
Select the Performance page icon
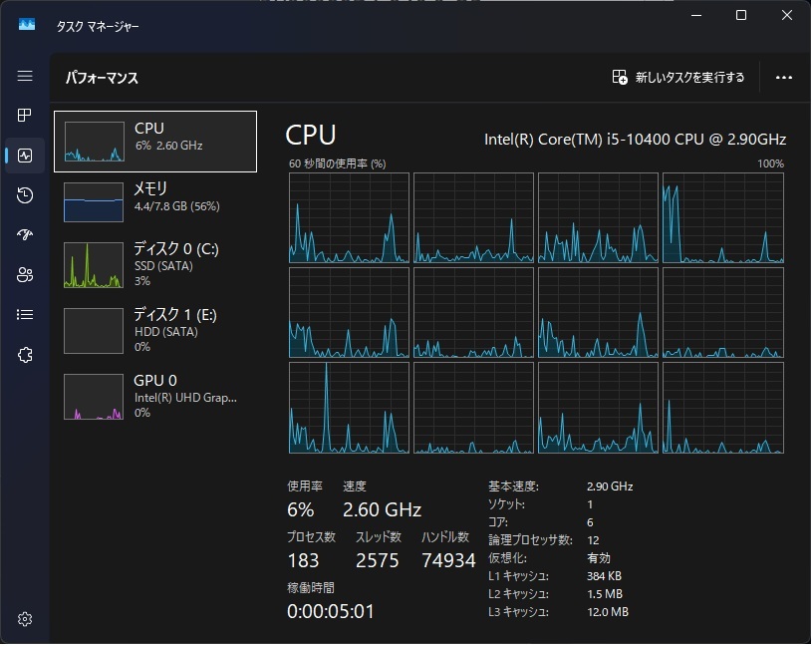coord(25,156)
